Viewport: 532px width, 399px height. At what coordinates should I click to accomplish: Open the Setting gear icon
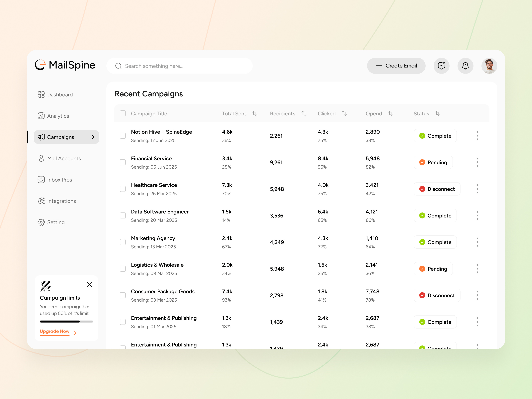(41, 222)
